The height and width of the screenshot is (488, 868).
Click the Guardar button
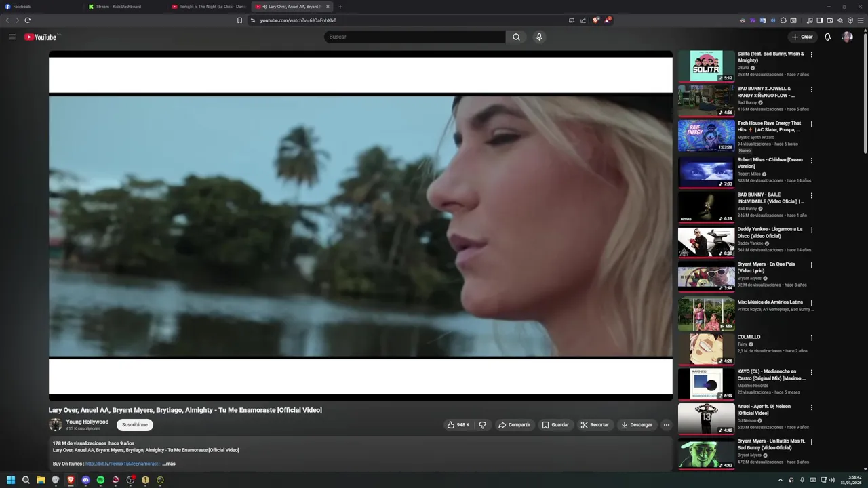(555, 425)
